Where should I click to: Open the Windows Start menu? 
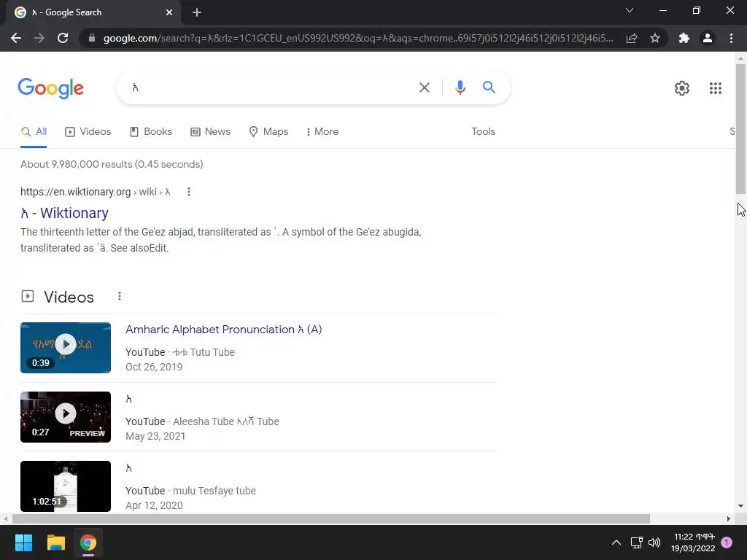(x=23, y=542)
